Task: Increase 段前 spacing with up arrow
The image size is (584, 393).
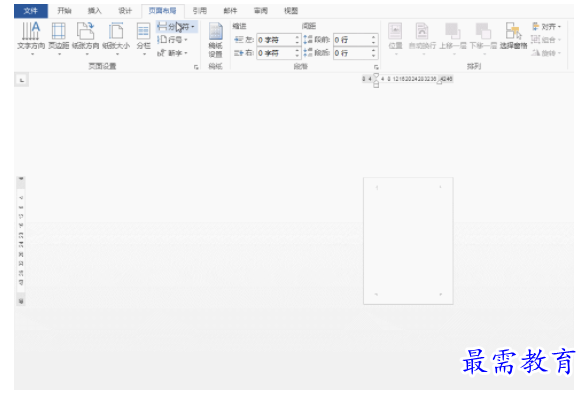Action: [x=374, y=37]
